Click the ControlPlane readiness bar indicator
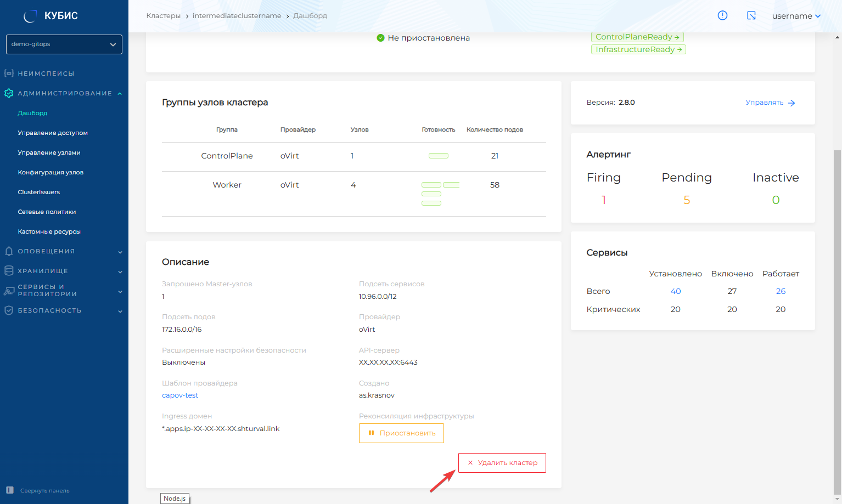The width and height of the screenshot is (842, 504). coord(438,156)
